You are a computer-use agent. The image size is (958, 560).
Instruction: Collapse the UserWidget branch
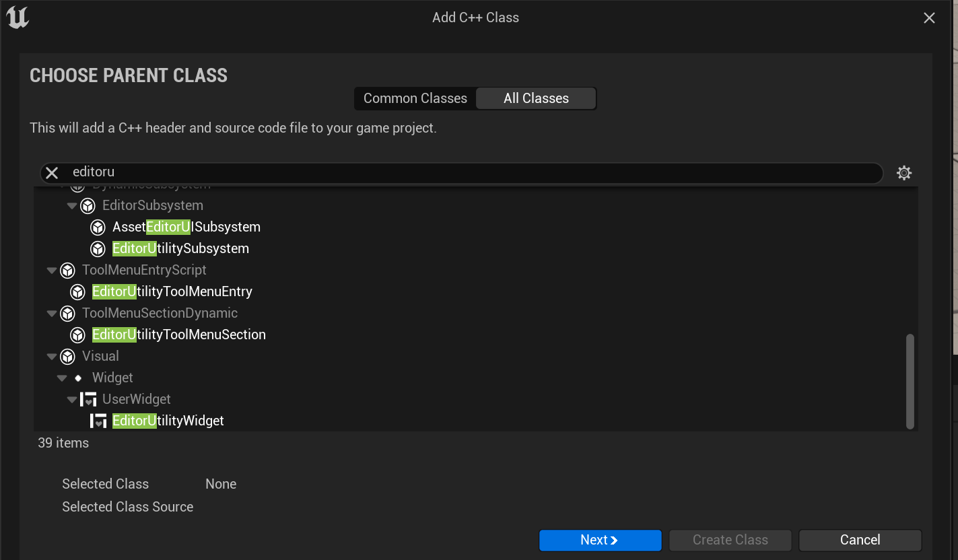click(x=71, y=399)
